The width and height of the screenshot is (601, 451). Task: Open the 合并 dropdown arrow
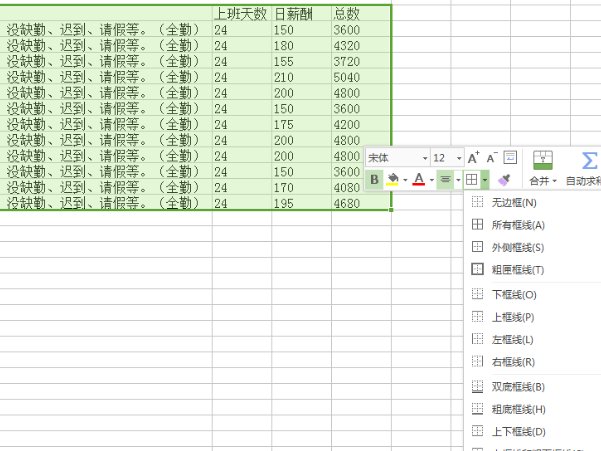pyautogui.click(x=554, y=181)
